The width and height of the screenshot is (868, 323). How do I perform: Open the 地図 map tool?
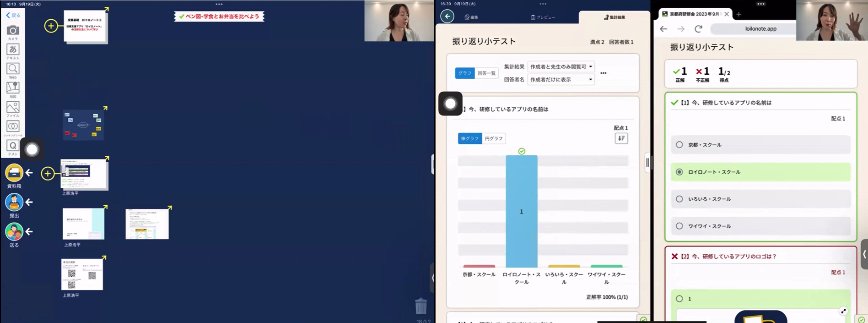13,90
